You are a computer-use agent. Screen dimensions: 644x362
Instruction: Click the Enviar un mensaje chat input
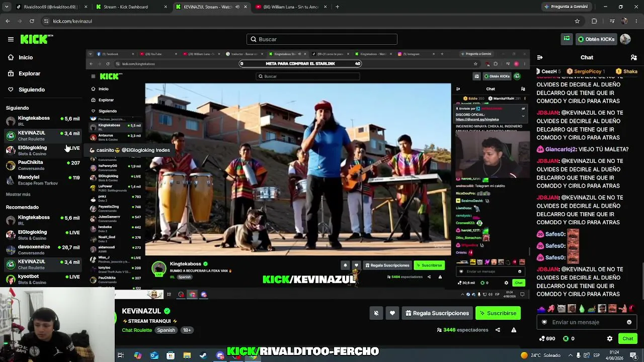point(587,322)
